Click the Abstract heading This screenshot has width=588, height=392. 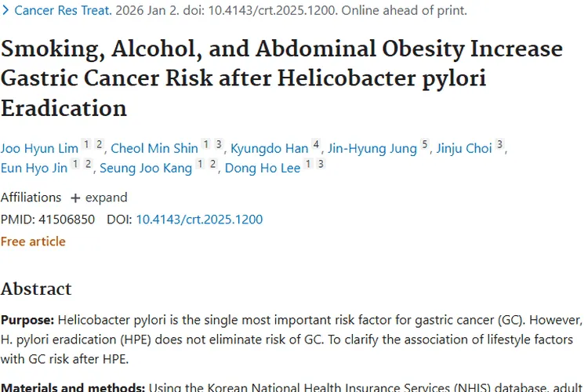tap(36, 289)
